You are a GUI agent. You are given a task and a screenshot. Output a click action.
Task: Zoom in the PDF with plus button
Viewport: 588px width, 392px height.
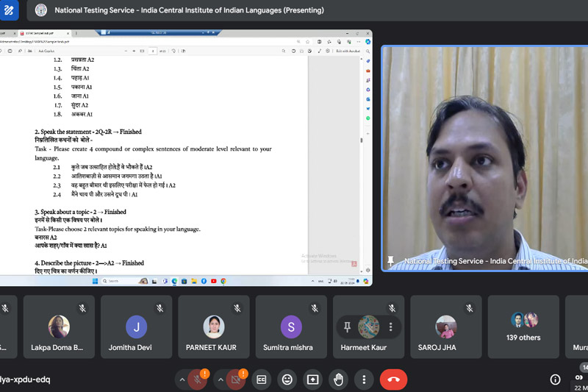tap(134, 51)
